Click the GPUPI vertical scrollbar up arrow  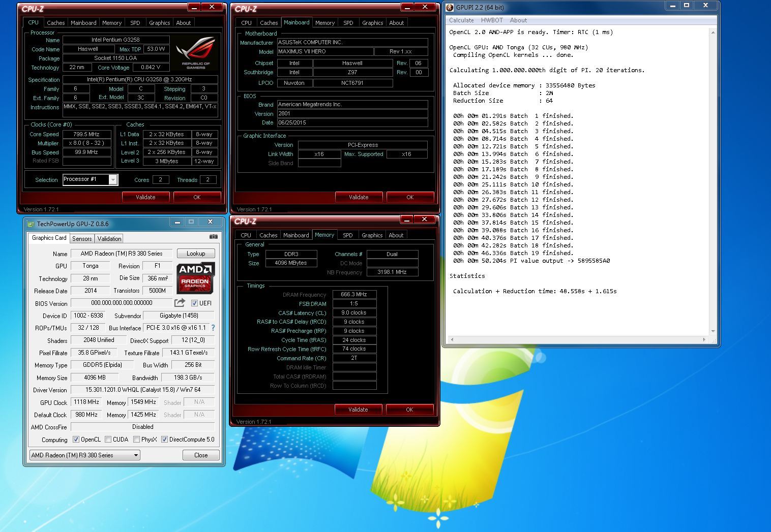713,33
